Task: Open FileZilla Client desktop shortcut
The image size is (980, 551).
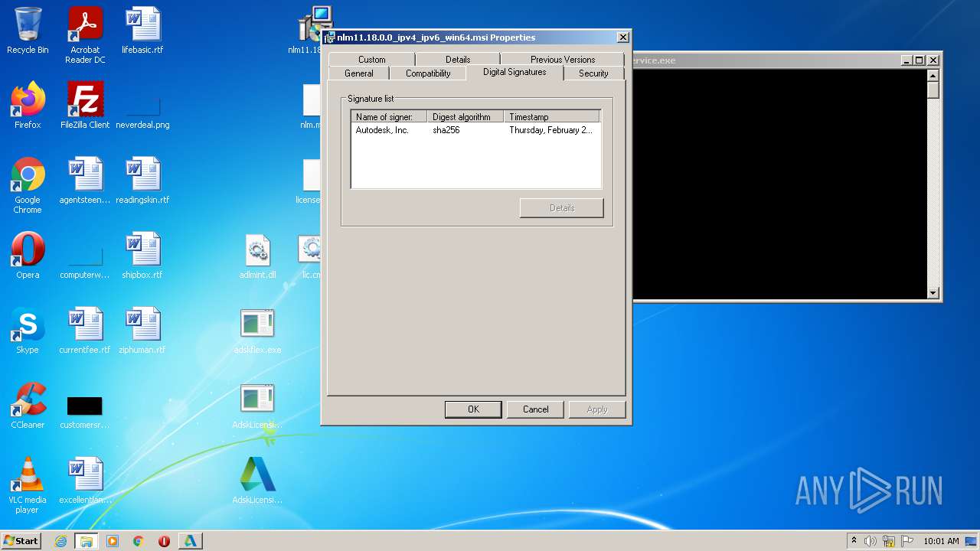Action: [85, 106]
